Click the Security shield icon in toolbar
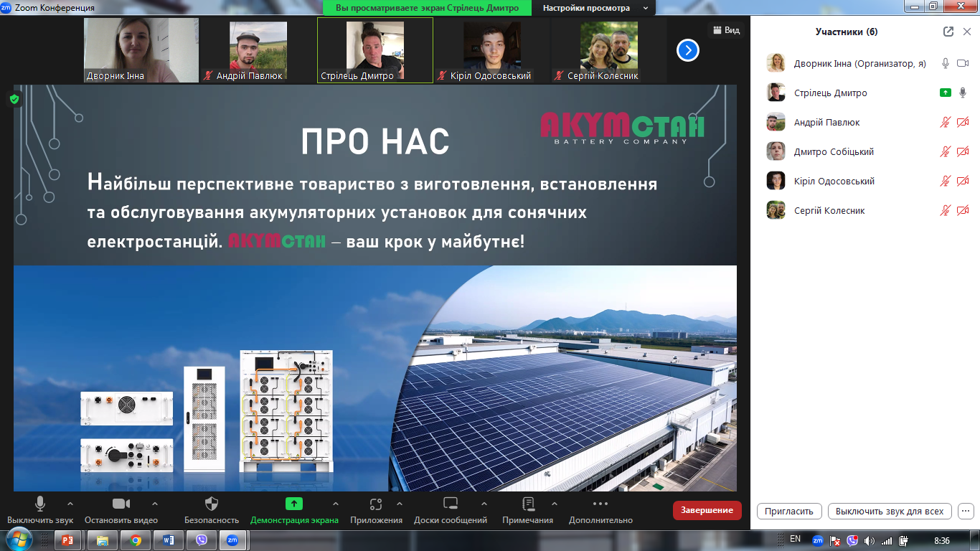 pyautogui.click(x=212, y=504)
